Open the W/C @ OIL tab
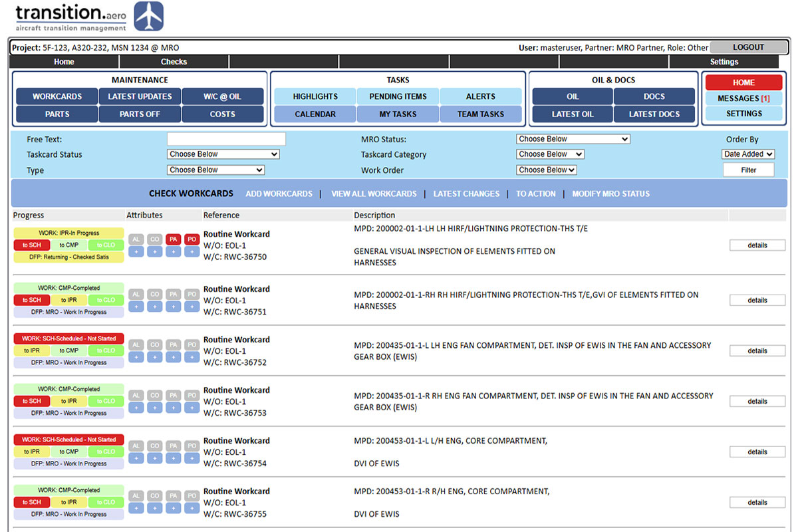 click(223, 96)
